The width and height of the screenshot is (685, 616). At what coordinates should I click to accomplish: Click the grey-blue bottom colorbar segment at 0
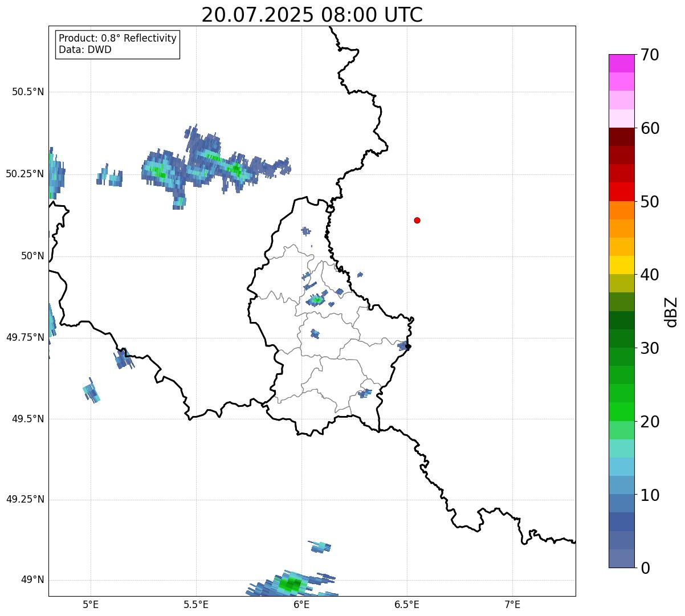coord(622,558)
